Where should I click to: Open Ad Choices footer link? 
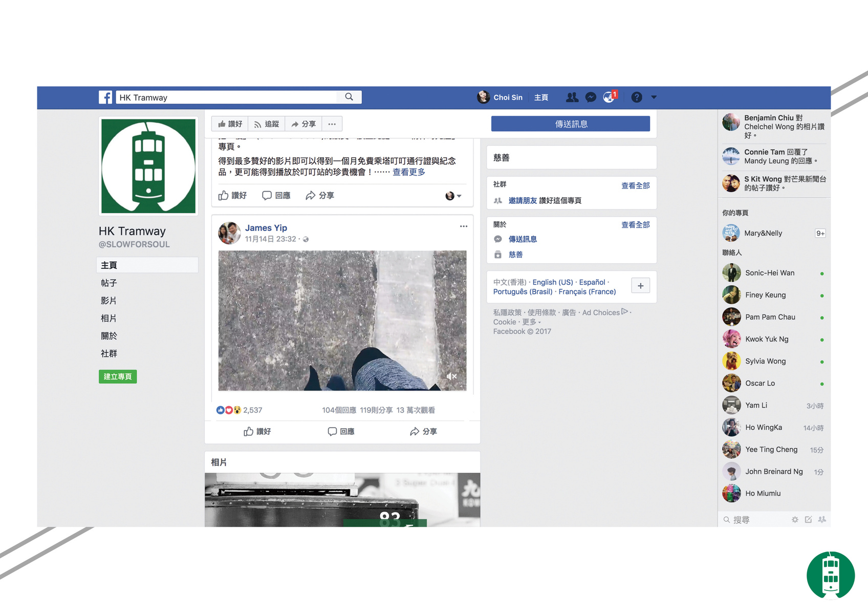click(x=605, y=312)
